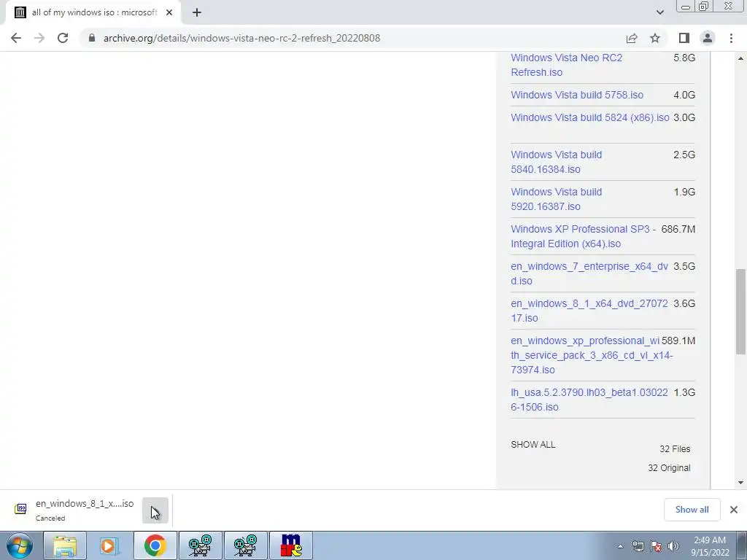
Task: Click the 686.7M file size
Action: pos(678,229)
